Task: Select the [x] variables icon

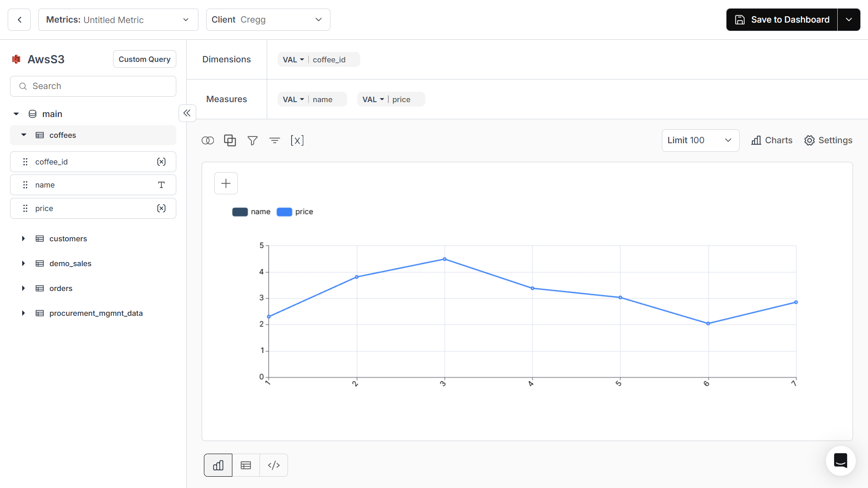Action: click(297, 141)
